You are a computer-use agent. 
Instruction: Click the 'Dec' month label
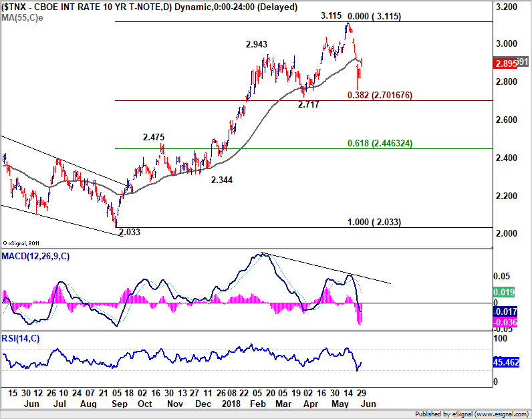(x=203, y=404)
